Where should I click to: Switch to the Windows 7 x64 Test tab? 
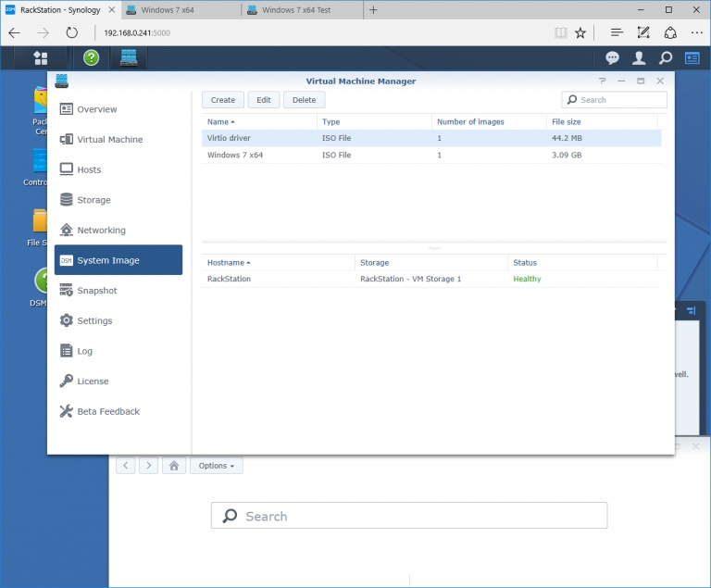(x=296, y=10)
